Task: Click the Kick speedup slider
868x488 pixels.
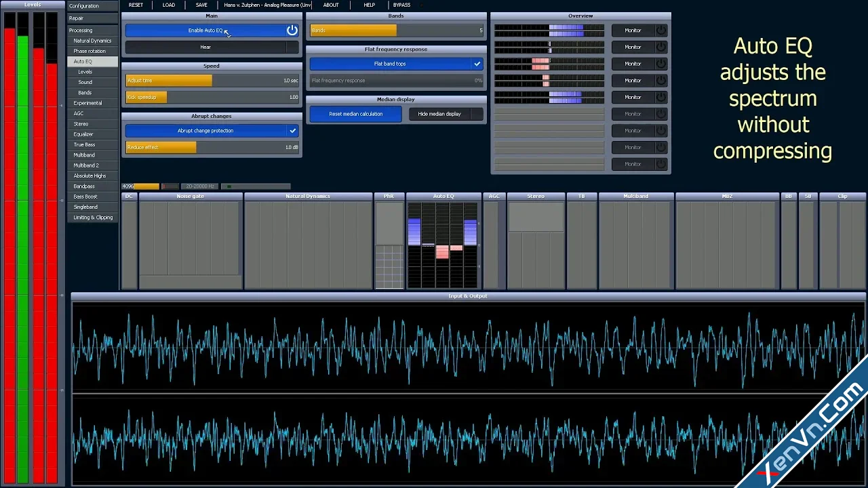Action: (212, 97)
